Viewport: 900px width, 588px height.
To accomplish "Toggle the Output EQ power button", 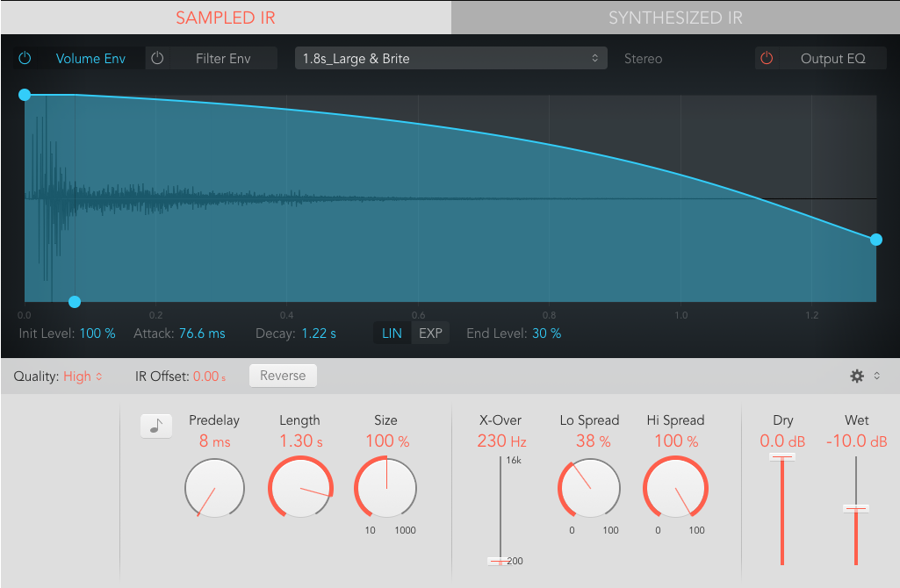I will click(767, 58).
